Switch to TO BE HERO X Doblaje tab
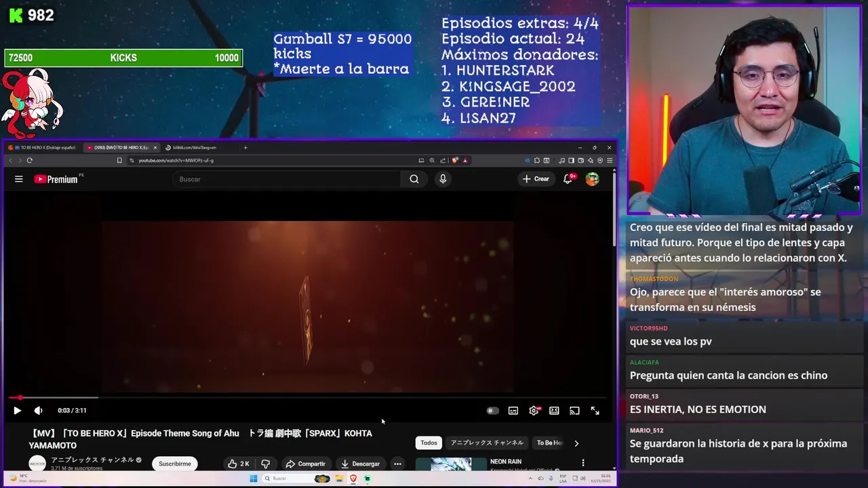 pos(43,147)
